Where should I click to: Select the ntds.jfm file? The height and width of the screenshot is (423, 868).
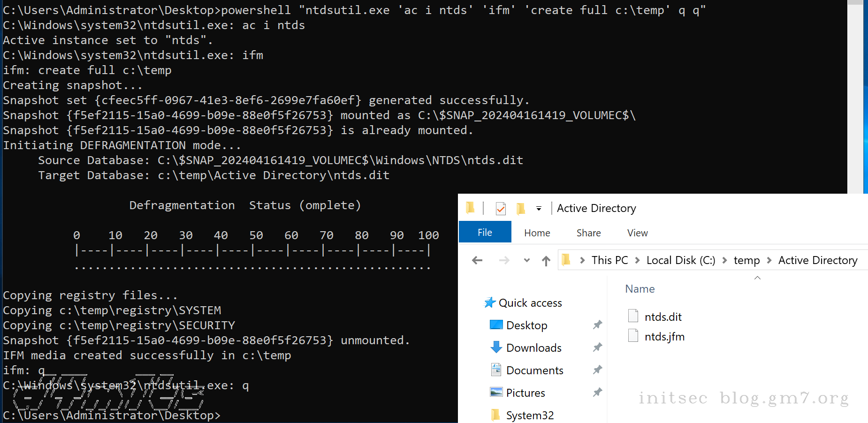(664, 337)
